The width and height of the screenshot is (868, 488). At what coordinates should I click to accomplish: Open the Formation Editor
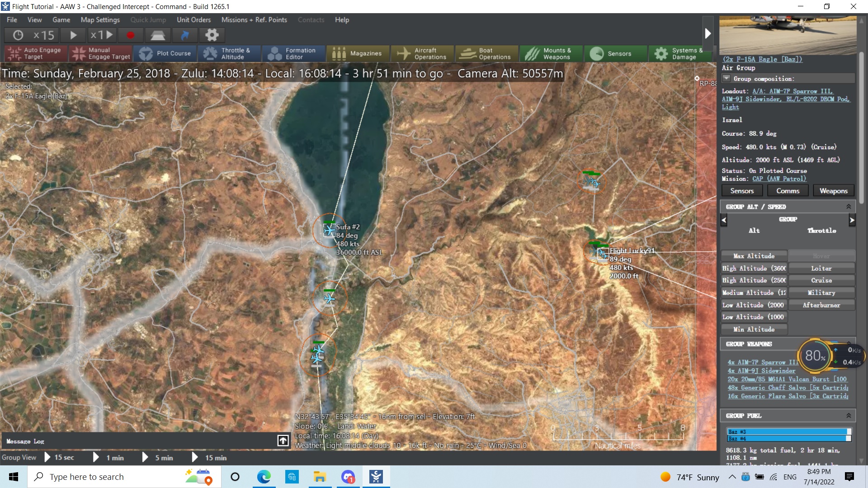(294, 53)
